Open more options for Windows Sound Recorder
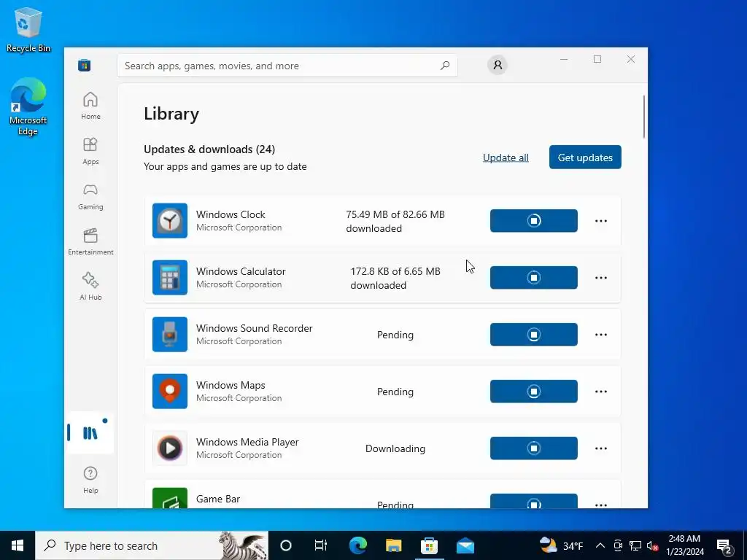This screenshot has width=747, height=560. [601, 334]
